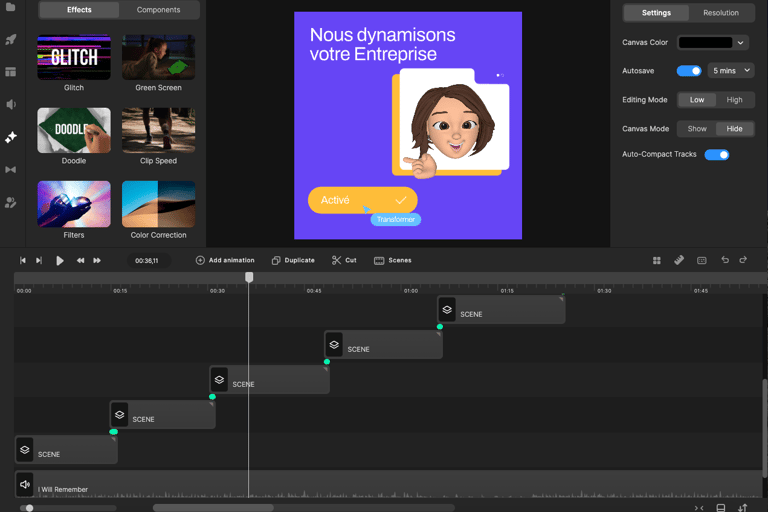
Task: Set Editing Mode to High
Action: (x=734, y=100)
